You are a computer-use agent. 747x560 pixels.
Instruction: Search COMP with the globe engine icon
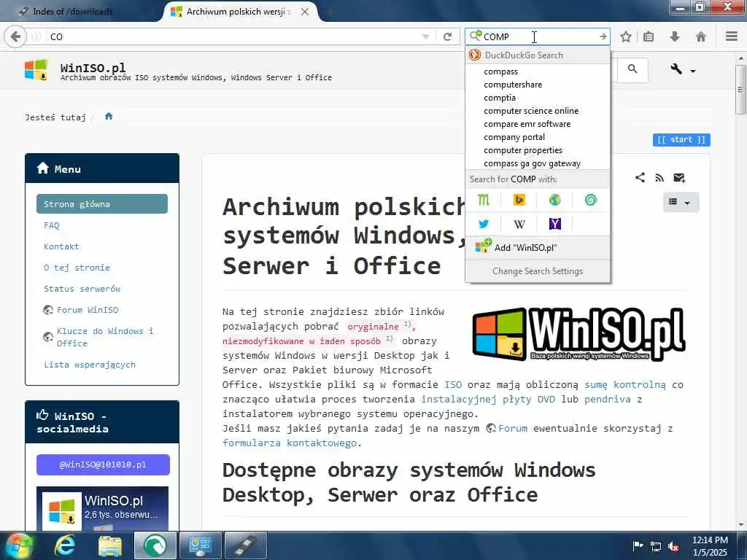pyautogui.click(x=555, y=200)
